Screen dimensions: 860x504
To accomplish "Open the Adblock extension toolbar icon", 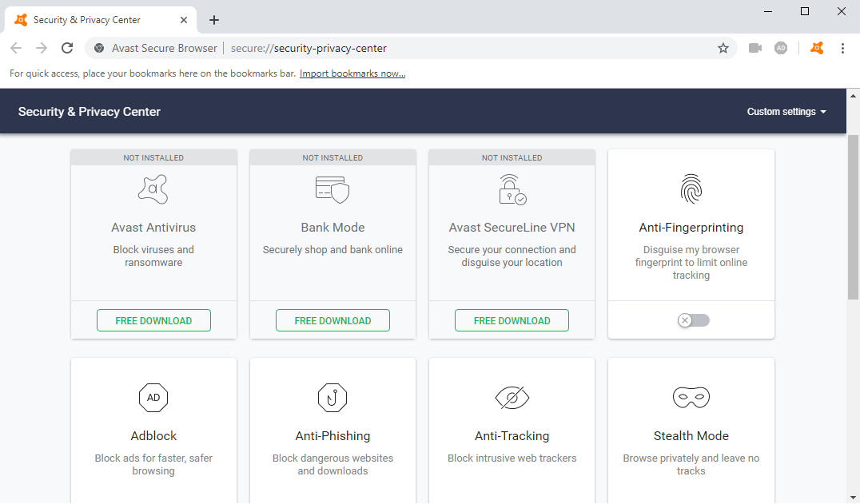I will 781,48.
